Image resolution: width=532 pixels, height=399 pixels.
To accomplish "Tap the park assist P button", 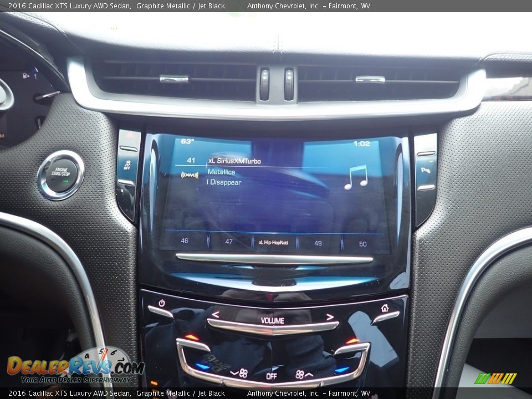I will pyautogui.click(x=426, y=170).
